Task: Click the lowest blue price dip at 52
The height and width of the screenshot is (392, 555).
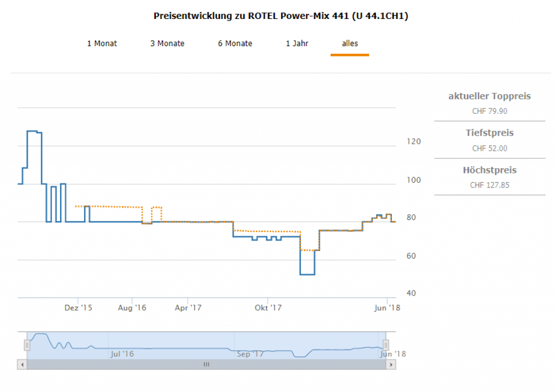Action: [307, 274]
